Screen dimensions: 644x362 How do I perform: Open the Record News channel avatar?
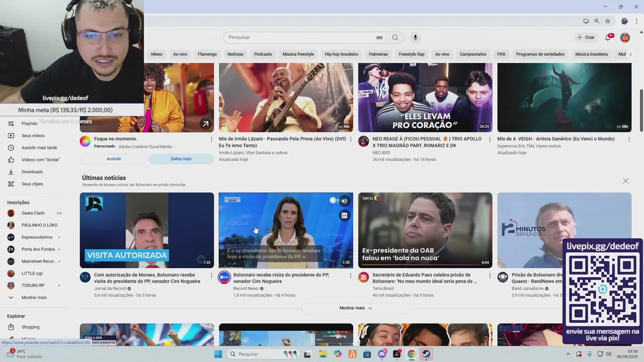coord(224,277)
